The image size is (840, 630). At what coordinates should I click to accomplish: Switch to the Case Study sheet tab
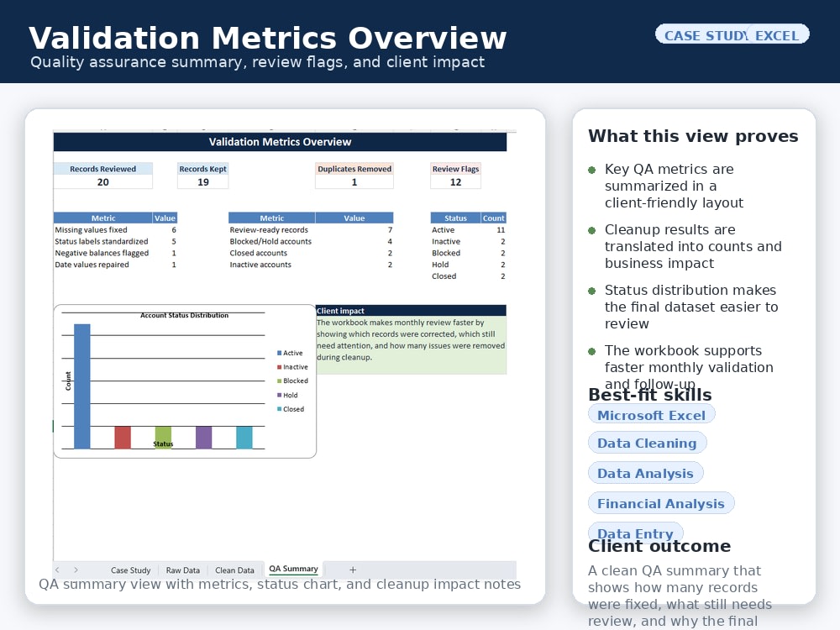pyautogui.click(x=130, y=570)
